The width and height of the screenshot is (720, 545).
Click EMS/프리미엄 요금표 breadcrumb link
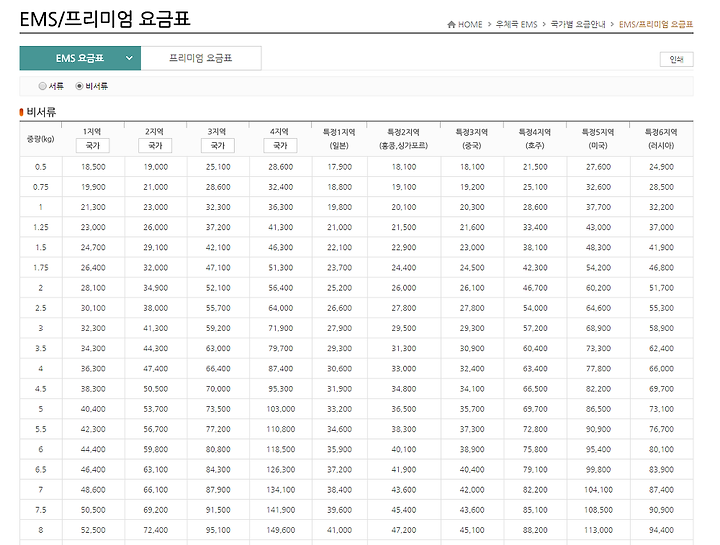656,24
